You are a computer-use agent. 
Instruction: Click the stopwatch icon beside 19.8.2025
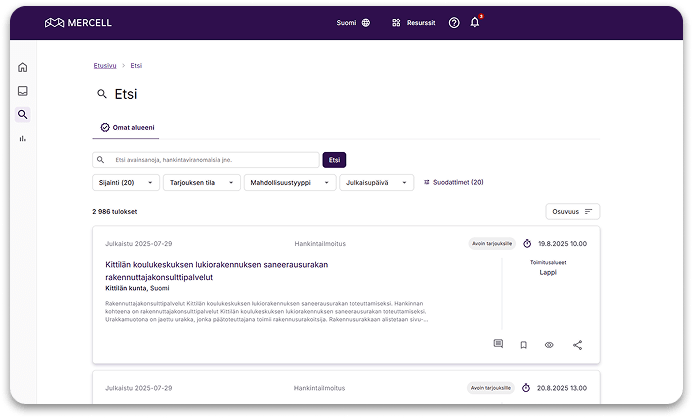click(527, 243)
